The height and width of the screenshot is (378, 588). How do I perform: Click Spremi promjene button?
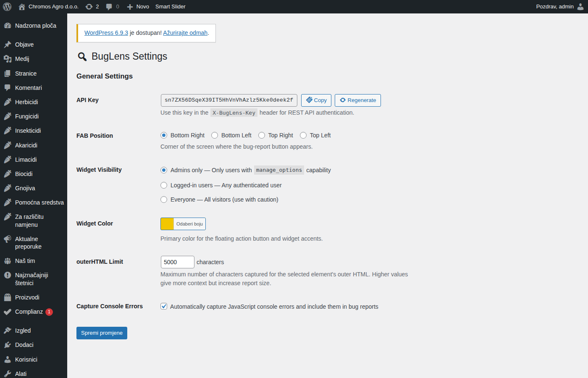(x=102, y=333)
